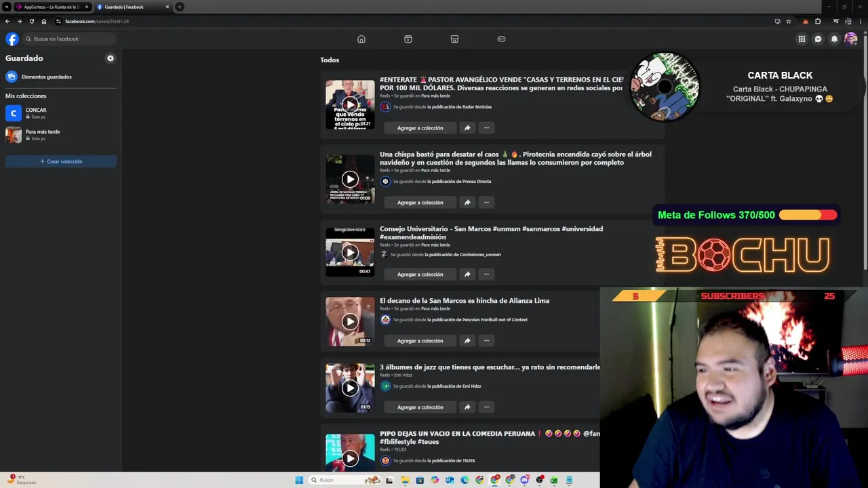Viewport: 868px width, 488px height.
Task: Expand the browser tab search dropdown
Action: 6,7
